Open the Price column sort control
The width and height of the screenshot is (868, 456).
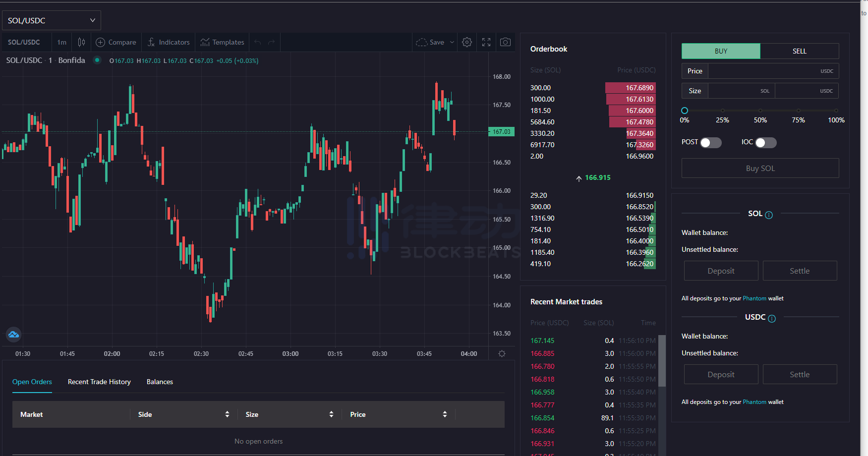coord(445,414)
